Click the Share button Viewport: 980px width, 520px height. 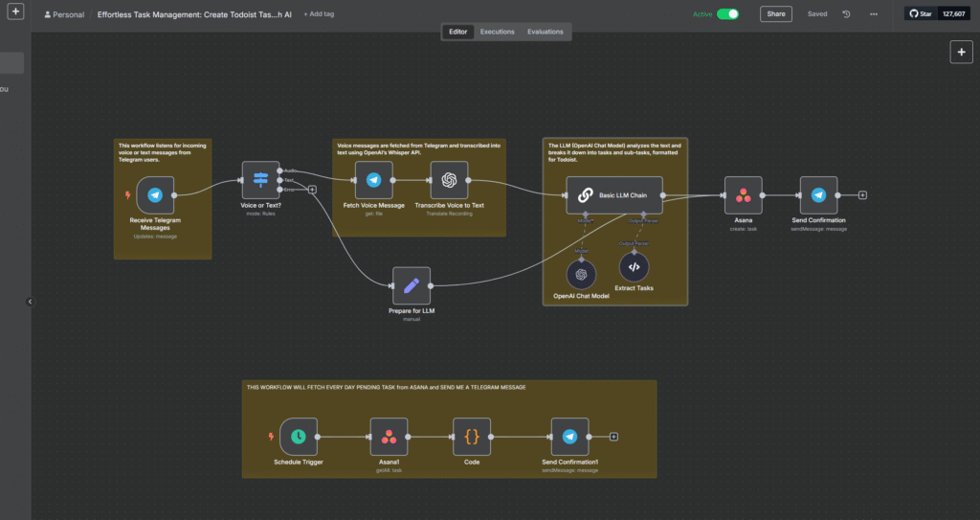click(775, 14)
